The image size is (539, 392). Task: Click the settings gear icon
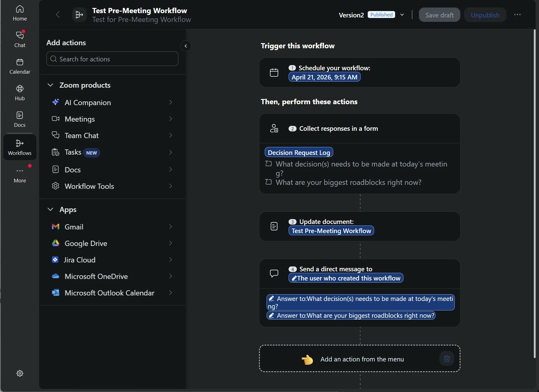coord(20,373)
